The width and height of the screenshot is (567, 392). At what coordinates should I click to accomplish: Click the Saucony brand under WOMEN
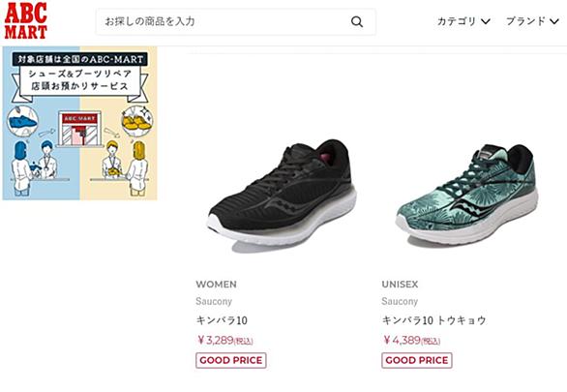click(214, 301)
